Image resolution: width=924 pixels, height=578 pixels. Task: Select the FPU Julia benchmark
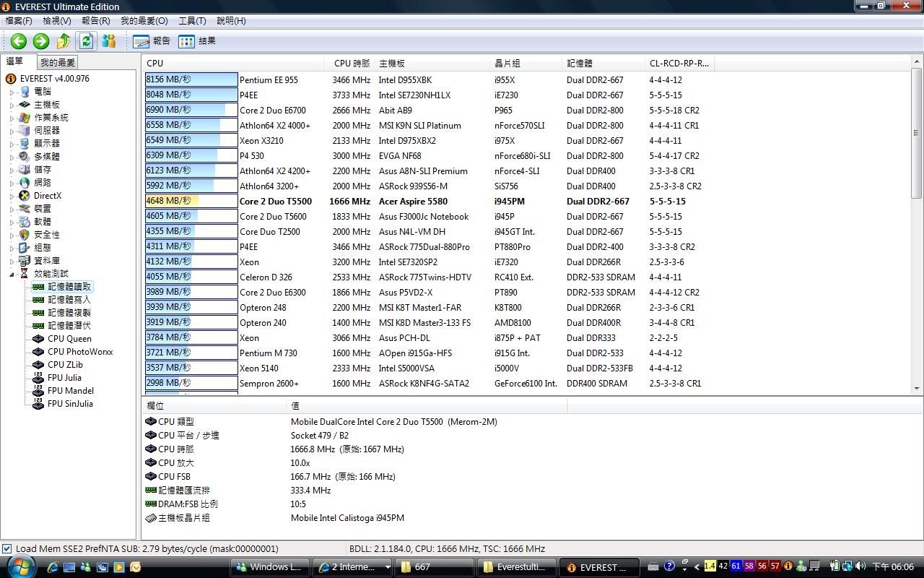click(64, 378)
